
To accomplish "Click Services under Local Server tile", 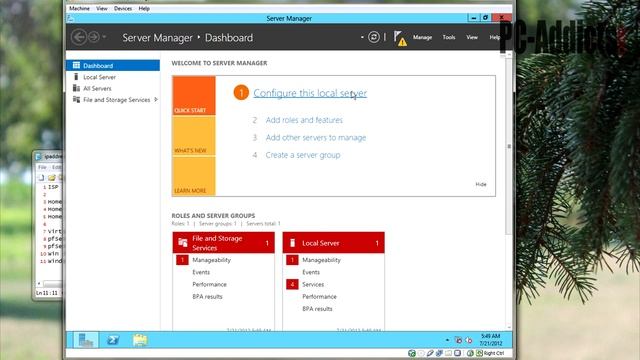I will [x=313, y=284].
